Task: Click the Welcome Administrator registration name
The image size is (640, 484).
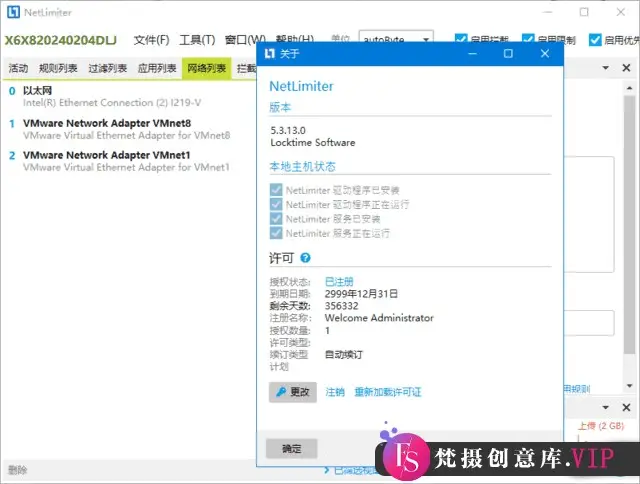Action: coord(379,318)
